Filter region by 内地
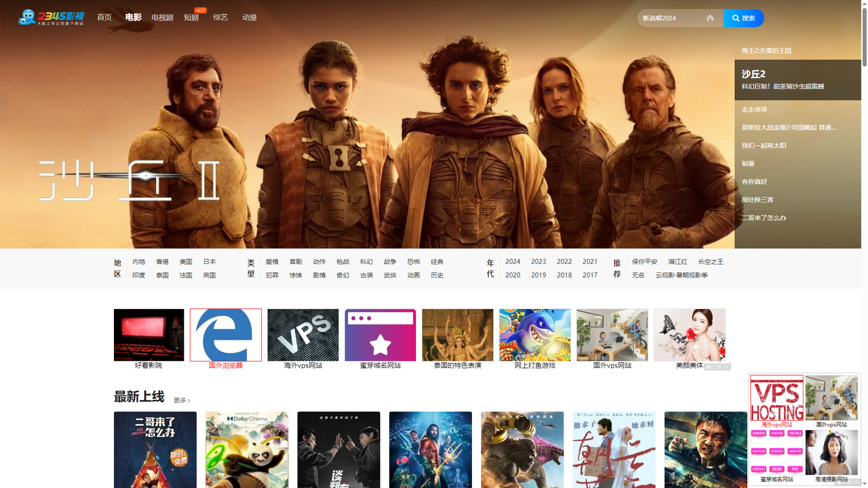Screen dimensions: 868x488 click(x=139, y=262)
